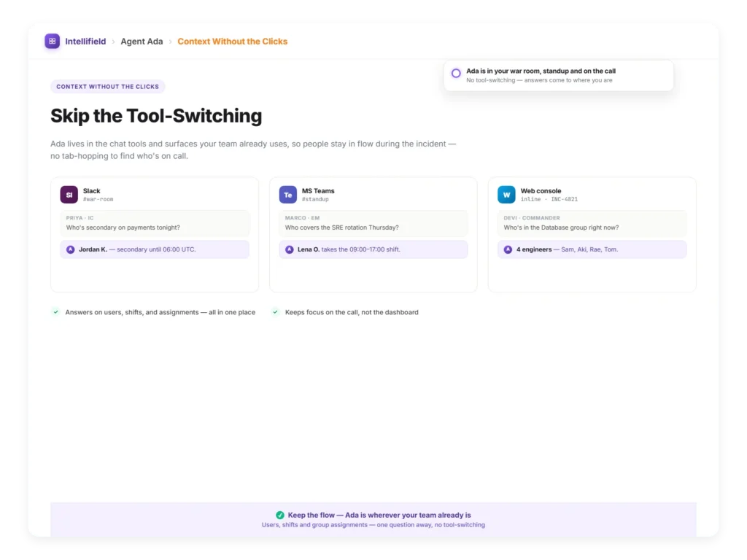Click the chevron after Agent Ada breadcrumb
The height and width of the screenshot is (560, 747).
coord(170,42)
